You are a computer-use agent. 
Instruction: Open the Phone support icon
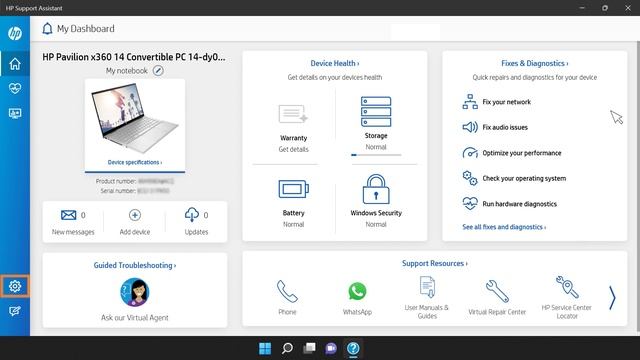click(287, 291)
